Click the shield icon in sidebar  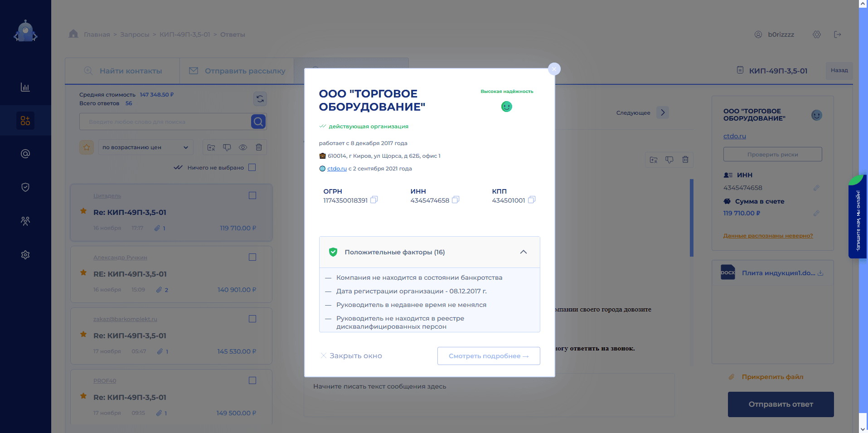point(25,187)
